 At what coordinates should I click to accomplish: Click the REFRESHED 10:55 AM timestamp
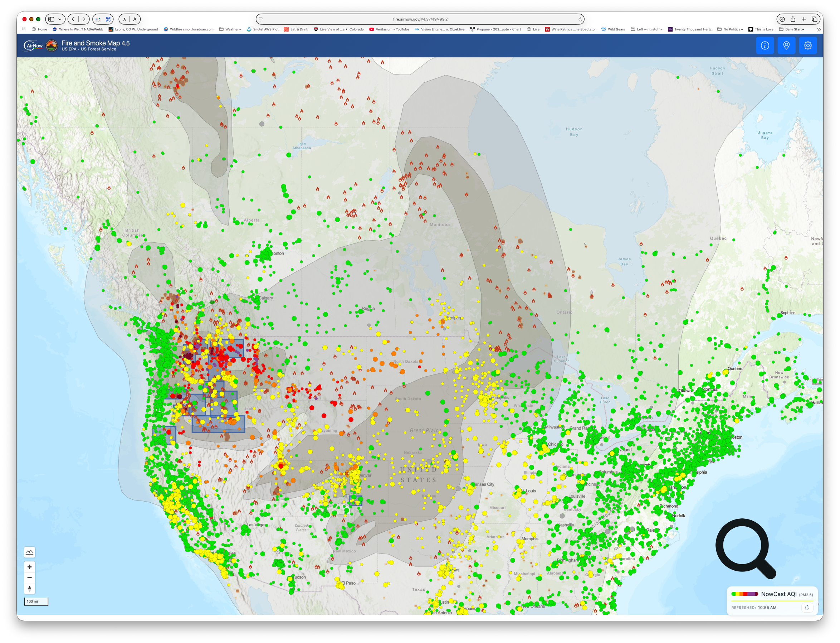coord(753,608)
